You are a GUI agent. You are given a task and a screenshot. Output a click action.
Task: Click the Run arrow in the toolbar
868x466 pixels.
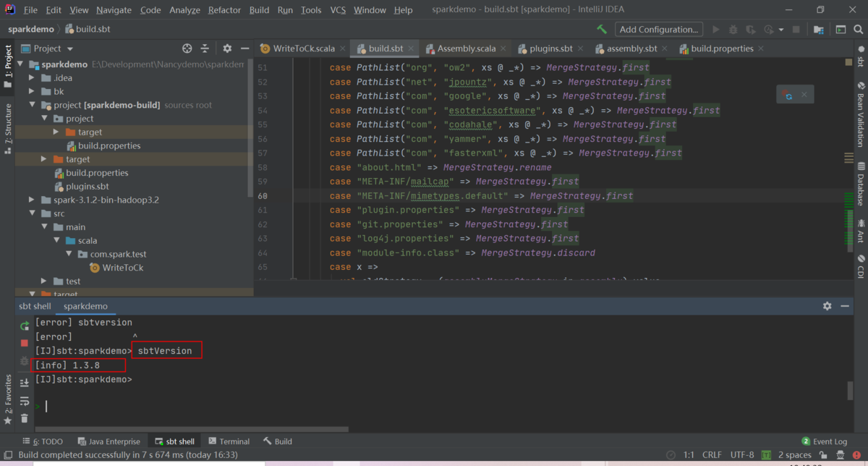tap(716, 30)
